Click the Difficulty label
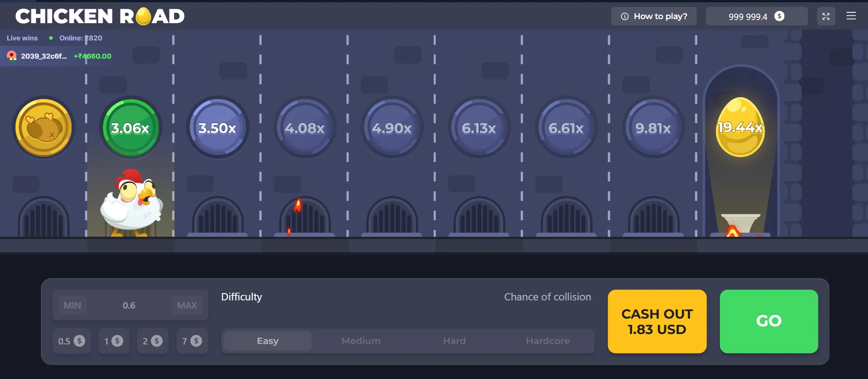 click(241, 297)
